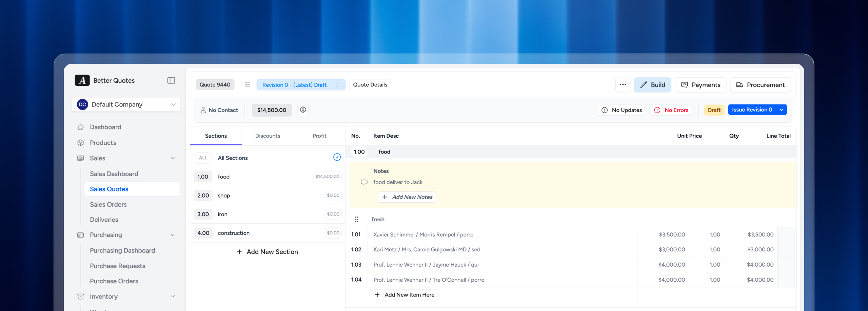Click Add New Item Here button

tap(404, 295)
